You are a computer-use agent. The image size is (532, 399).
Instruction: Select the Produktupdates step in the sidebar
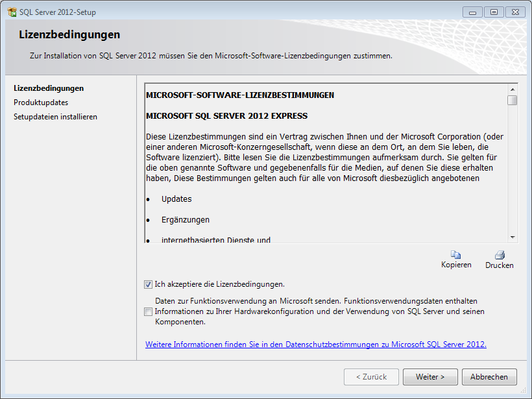[x=41, y=103]
